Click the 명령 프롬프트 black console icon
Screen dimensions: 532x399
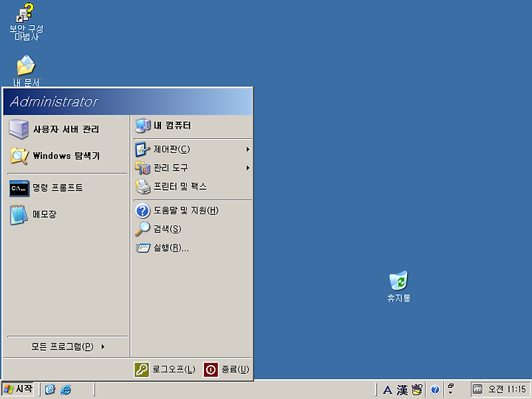tap(19, 188)
